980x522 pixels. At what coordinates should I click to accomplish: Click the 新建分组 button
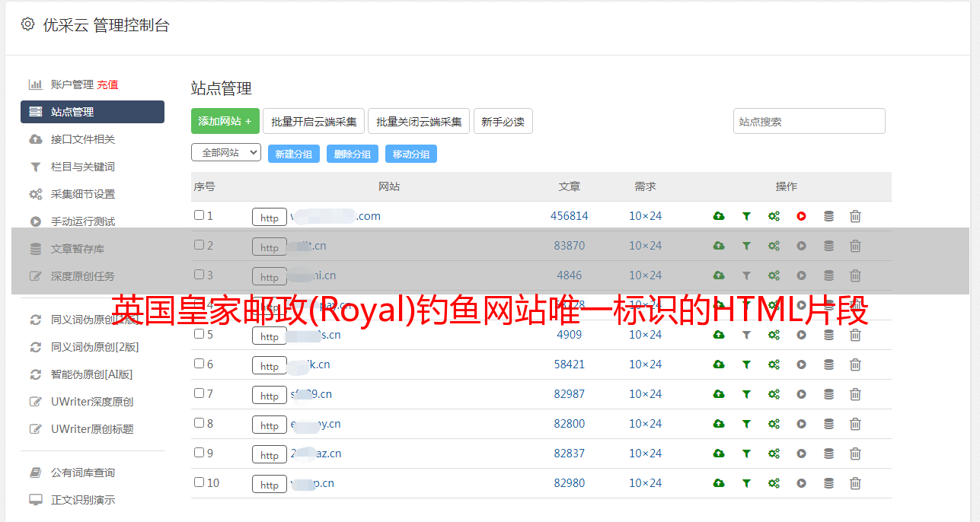[294, 154]
